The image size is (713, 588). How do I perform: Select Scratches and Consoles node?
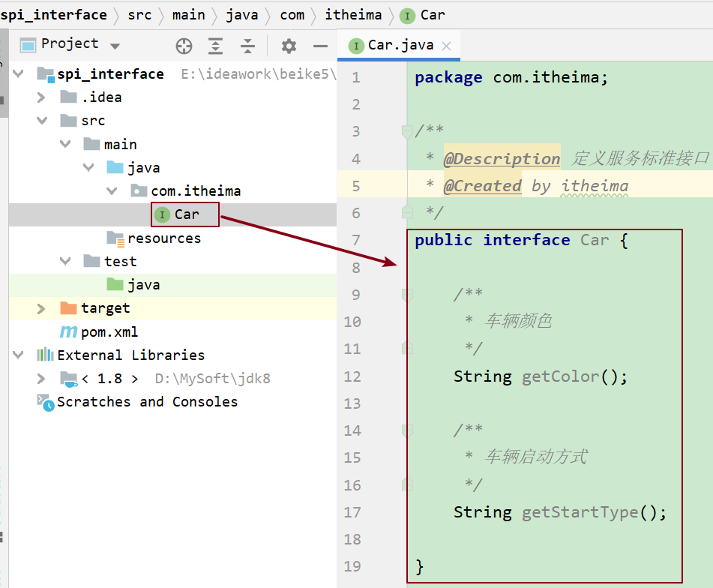(x=147, y=402)
